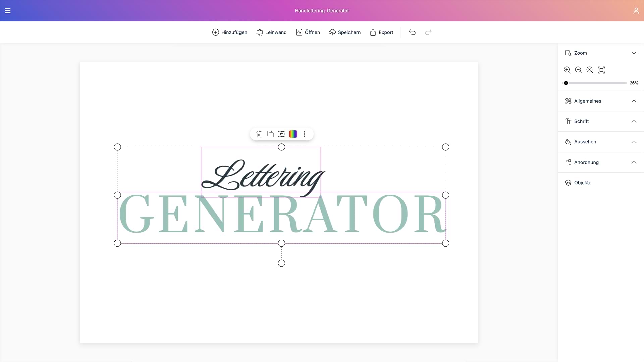644x362 pixels.
Task: Expand the Allgemeines section
Action: (x=601, y=101)
